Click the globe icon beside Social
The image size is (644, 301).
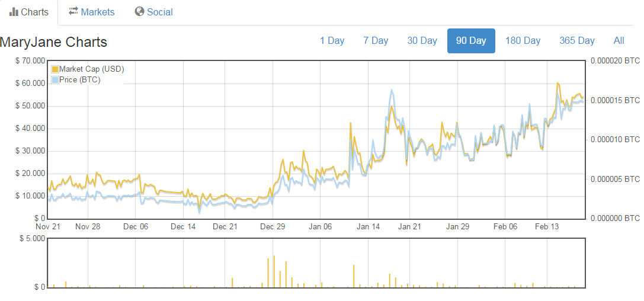[140, 11]
